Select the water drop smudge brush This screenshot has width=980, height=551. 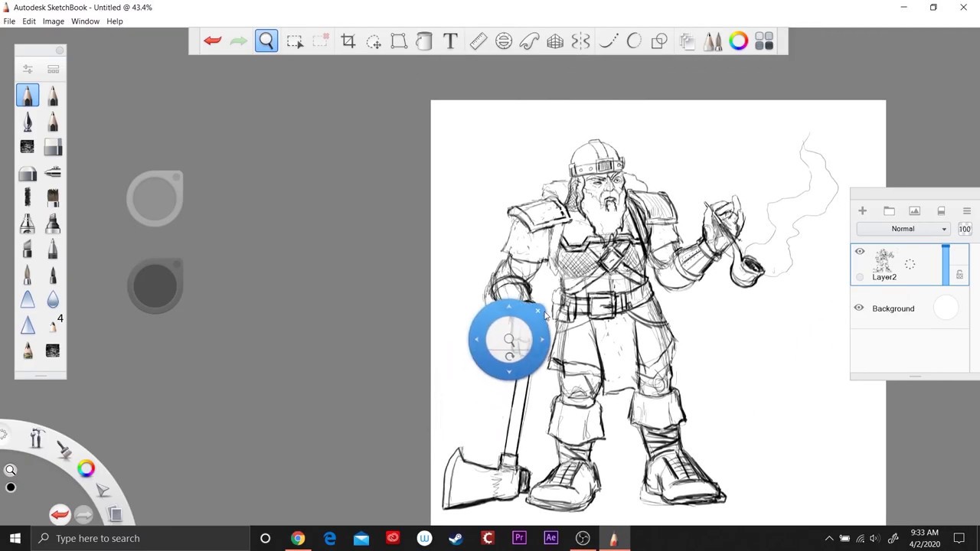click(53, 300)
